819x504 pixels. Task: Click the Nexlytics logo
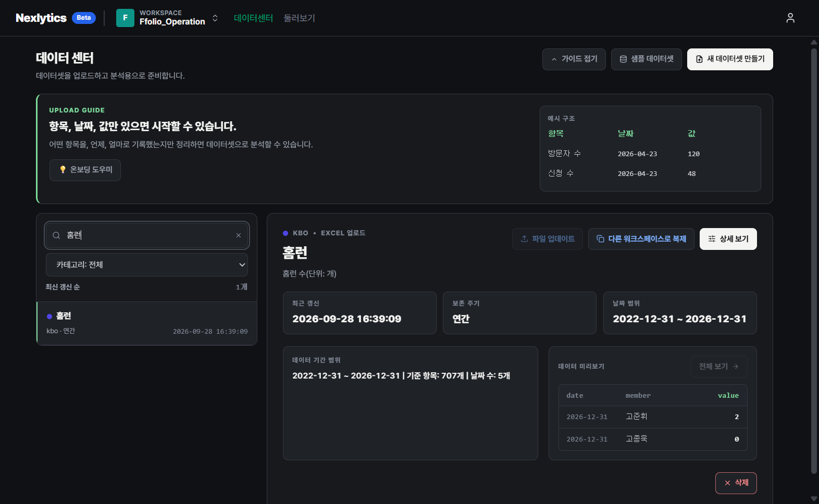click(41, 18)
